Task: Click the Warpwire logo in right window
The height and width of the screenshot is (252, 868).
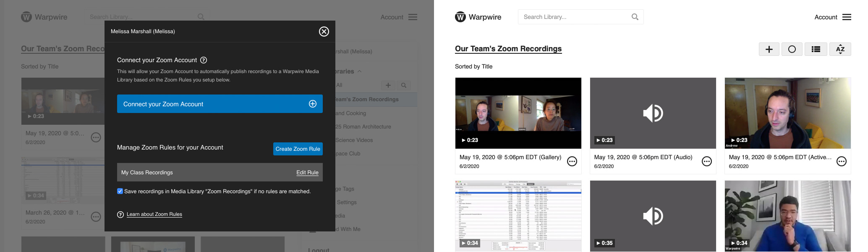Action: click(478, 17)
